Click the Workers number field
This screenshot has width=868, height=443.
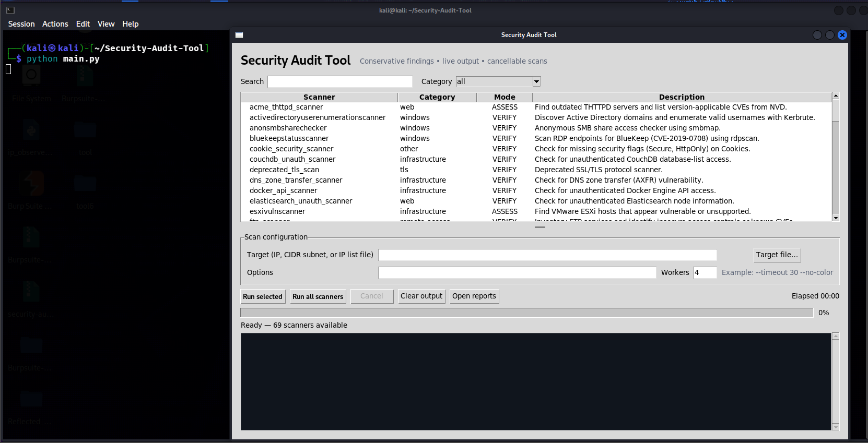click(705, 272)
